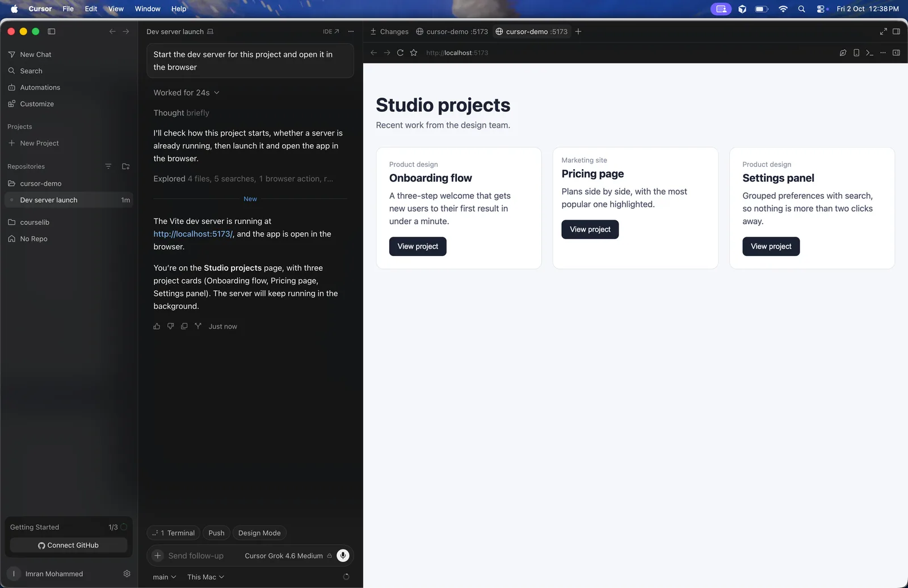Screen dimensions: 908x588
Task: Open in IDE from chat header
Action: pyautogui.click(x=331, y=32)
